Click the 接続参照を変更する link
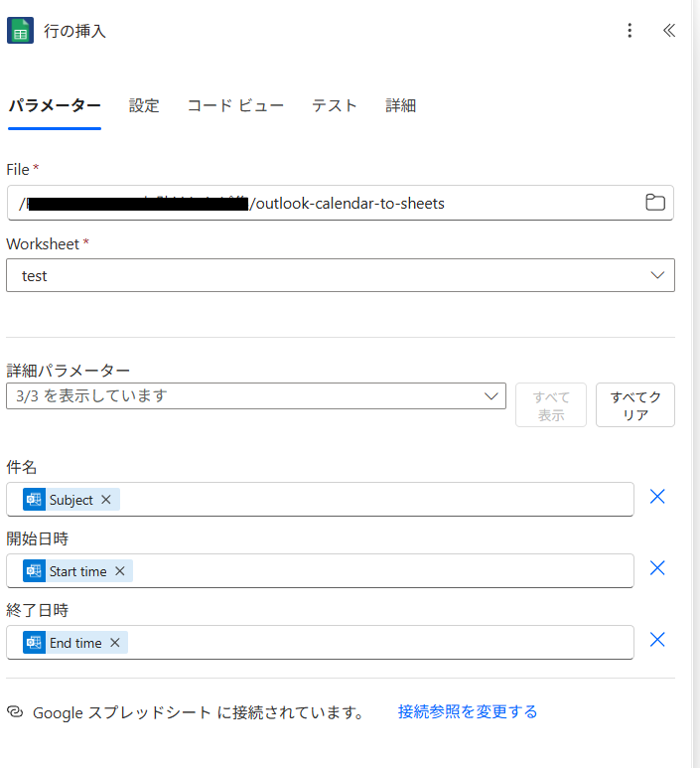The height and width of the screenshot is (768, 700). 468,711
